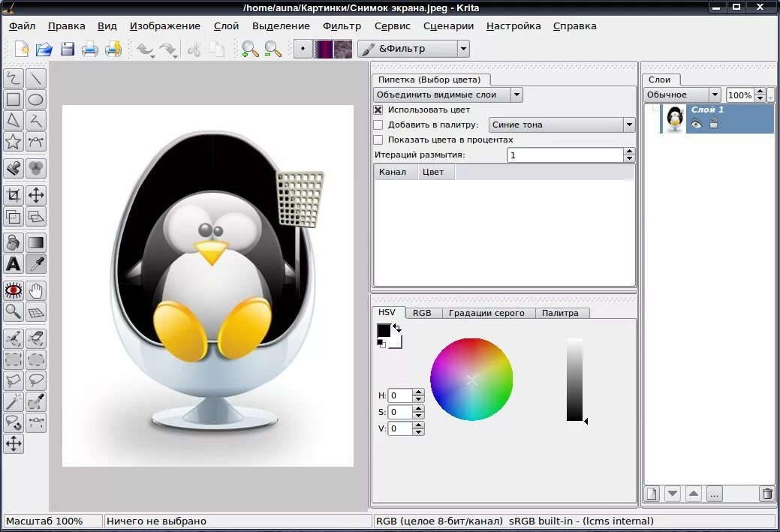Decrease the V value stepper
This screenshot has width=780, height=532.
pyautogui.click(x=419, y=432)
